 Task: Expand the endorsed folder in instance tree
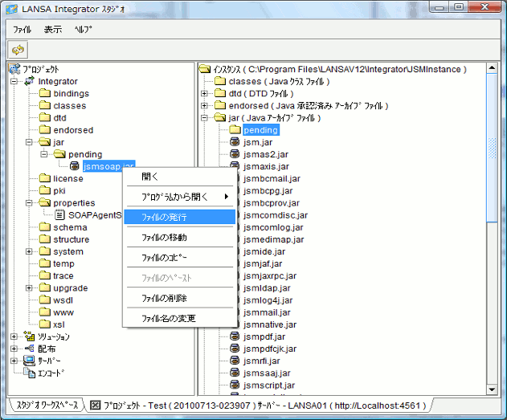(204, 105)
